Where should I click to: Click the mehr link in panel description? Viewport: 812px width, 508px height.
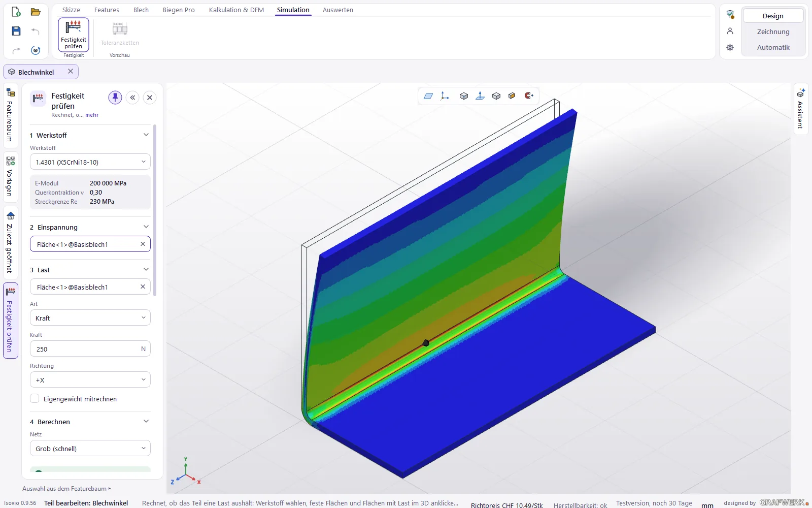click(x=92, y=115)
